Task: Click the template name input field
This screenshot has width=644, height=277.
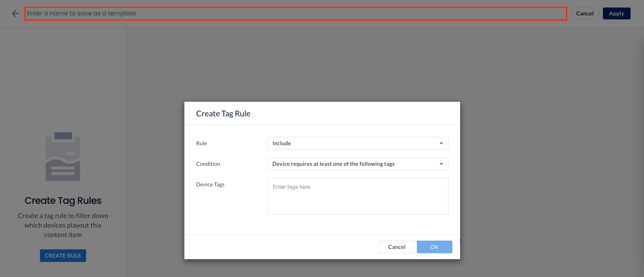Action: (296, 13)
